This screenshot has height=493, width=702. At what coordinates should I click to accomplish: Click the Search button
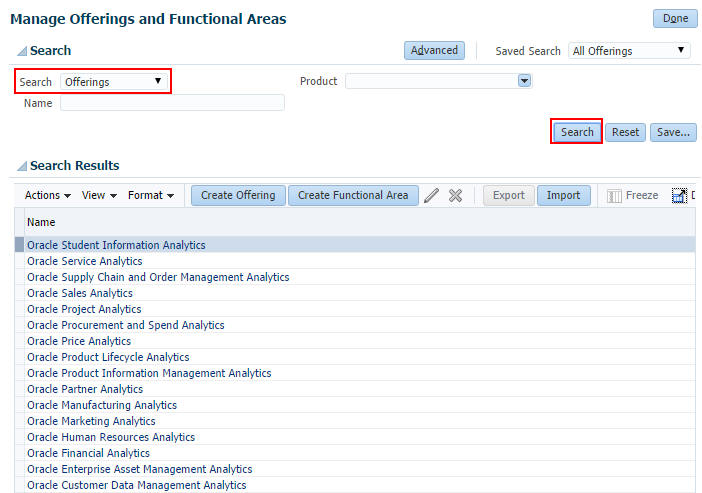[x=577, y=132]
